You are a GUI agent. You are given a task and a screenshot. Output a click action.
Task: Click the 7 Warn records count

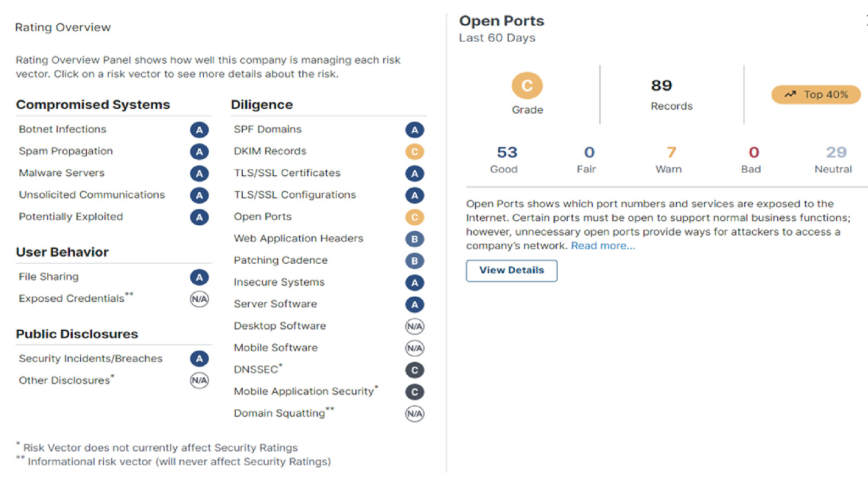pos(671,152)
